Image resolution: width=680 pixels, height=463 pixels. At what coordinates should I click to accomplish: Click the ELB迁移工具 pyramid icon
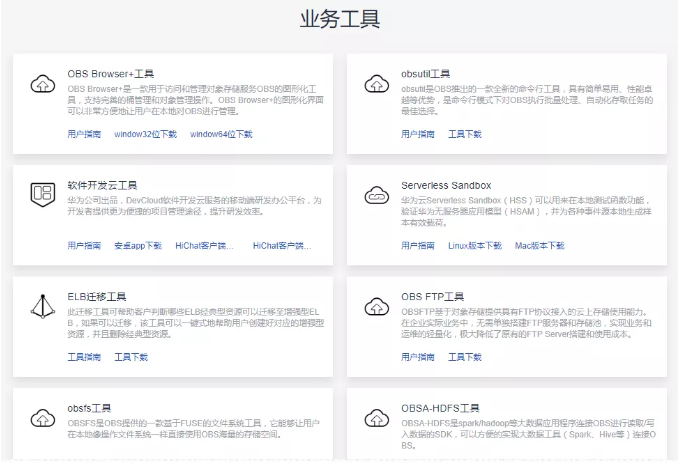42,306
